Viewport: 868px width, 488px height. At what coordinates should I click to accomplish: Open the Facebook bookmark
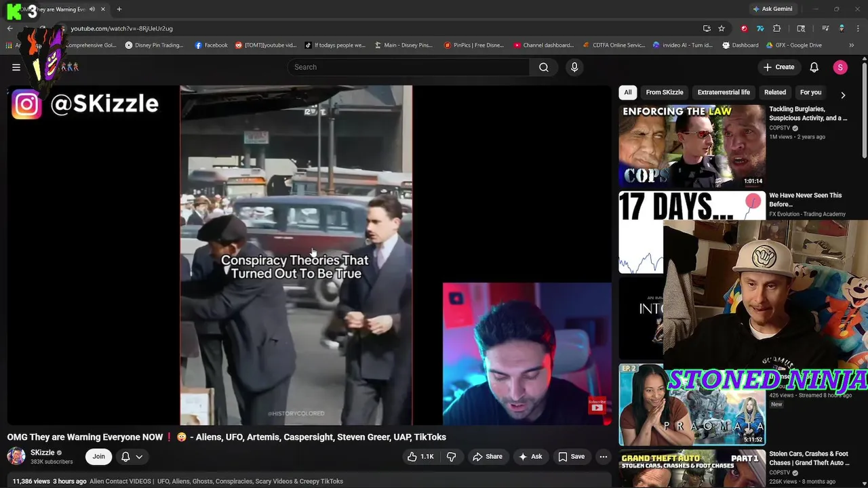(211, 45)
